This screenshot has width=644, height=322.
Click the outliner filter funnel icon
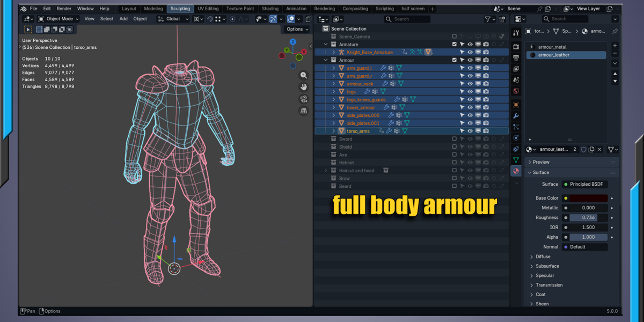pyautogui.click(x=488, y=19)
